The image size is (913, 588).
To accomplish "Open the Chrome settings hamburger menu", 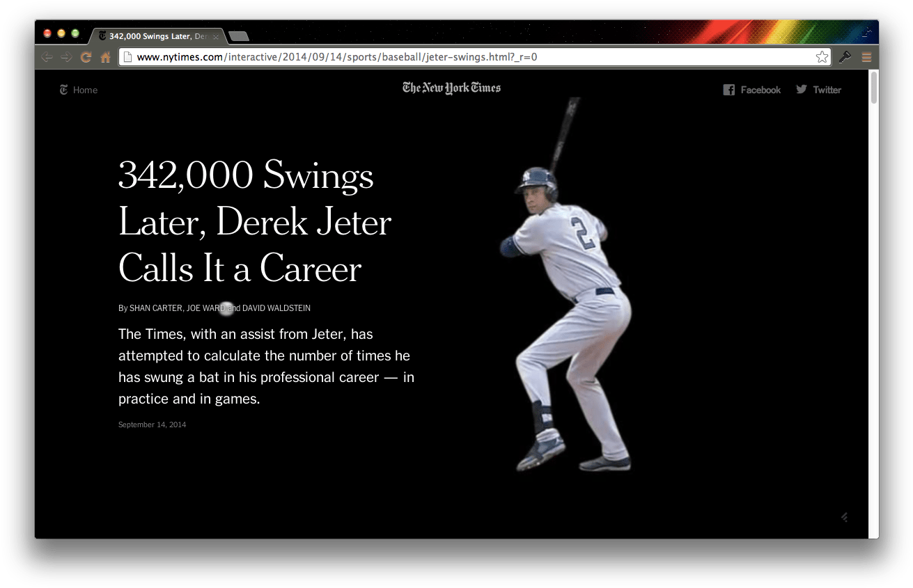I will click(x=866, y=57).
